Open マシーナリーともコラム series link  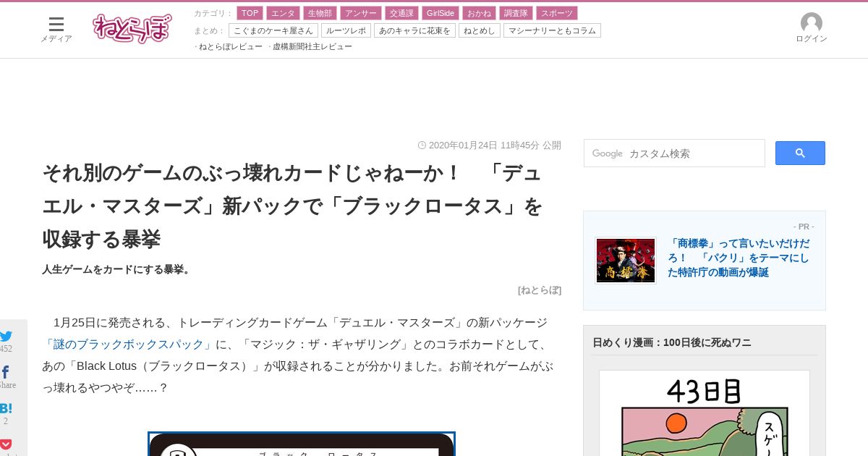(552, 30)
